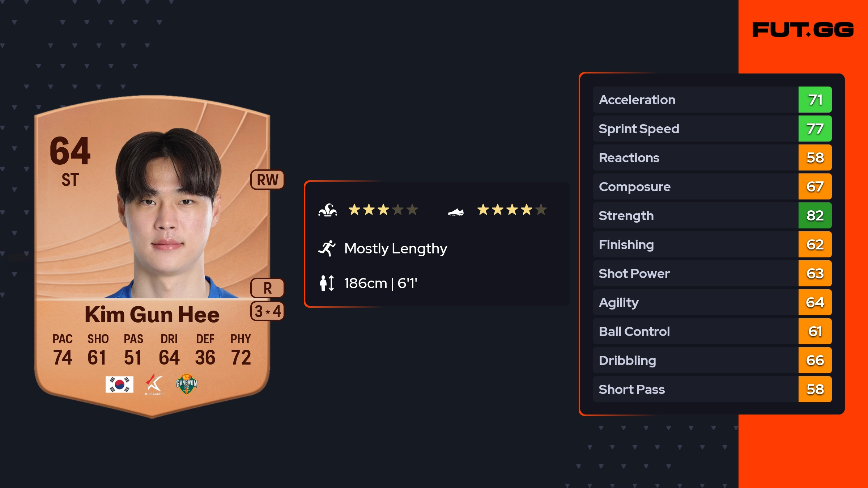The width and height of the screenshot is (868, 488).
Task: Click the South Korea flag icon
Action: point(119,384)
